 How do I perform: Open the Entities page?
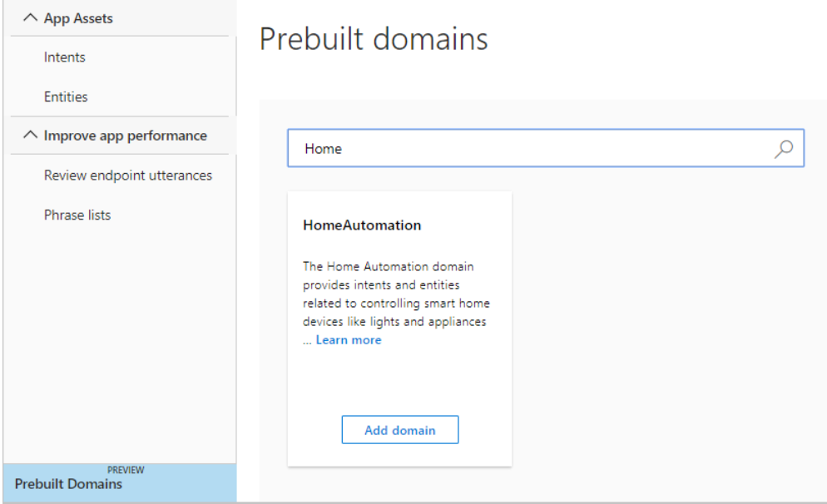[66, 97]
